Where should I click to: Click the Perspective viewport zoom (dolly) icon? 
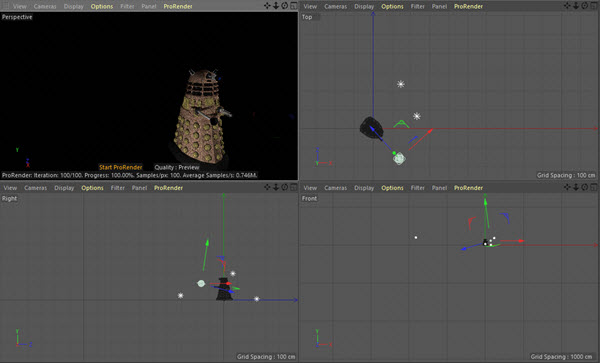[x=276, y=6]
